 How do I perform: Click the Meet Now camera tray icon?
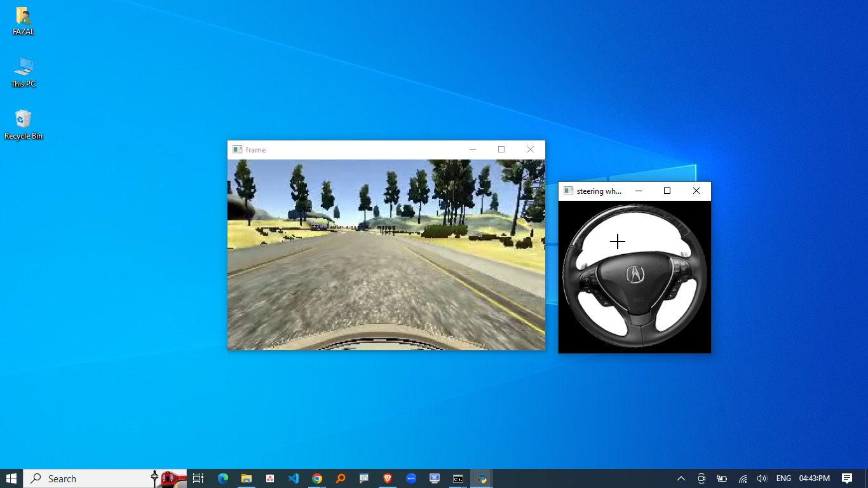coord(702,478)
